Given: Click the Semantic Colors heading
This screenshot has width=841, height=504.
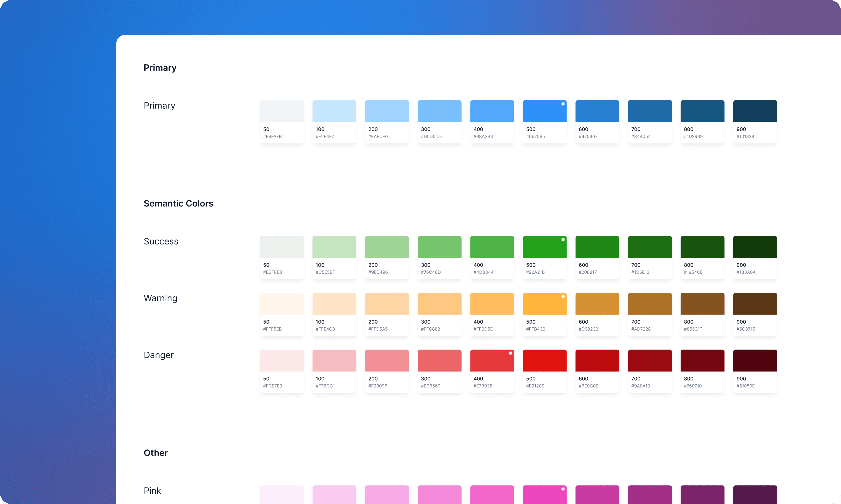Looking at the screenshot, I should (x=178, y=203).
